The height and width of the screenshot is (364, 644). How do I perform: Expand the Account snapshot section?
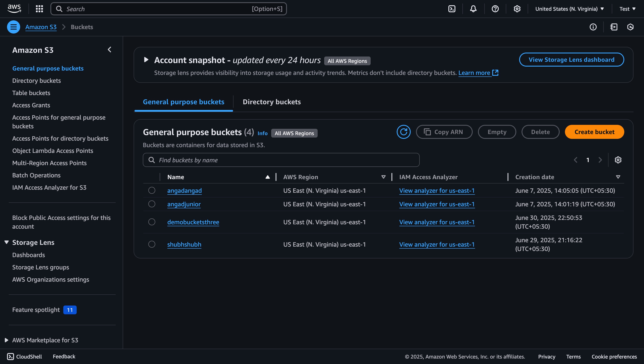[x=146, y=60]
